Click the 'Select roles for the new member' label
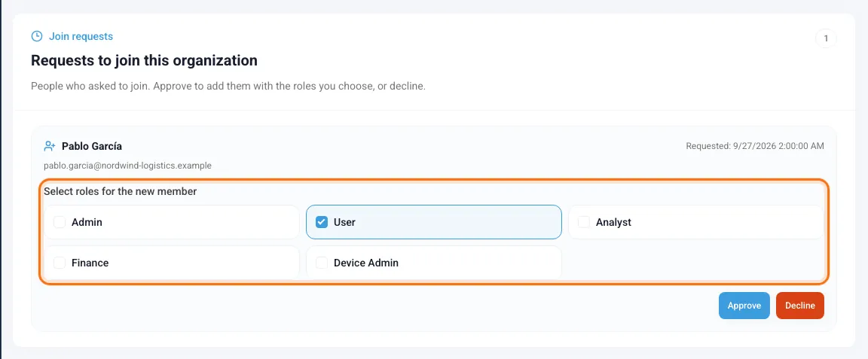 coord(120,192)
